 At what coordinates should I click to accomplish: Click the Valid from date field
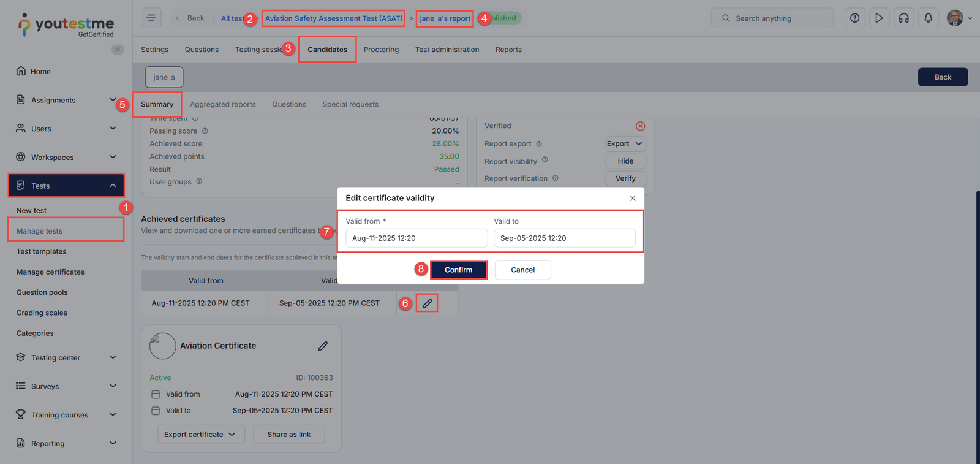point(416,238)
